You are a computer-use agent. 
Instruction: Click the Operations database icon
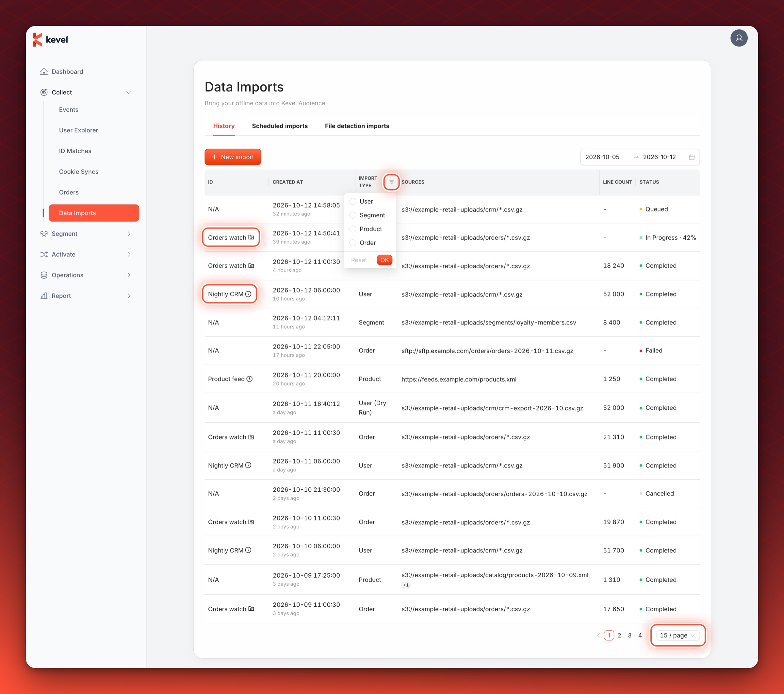[44, 275]
